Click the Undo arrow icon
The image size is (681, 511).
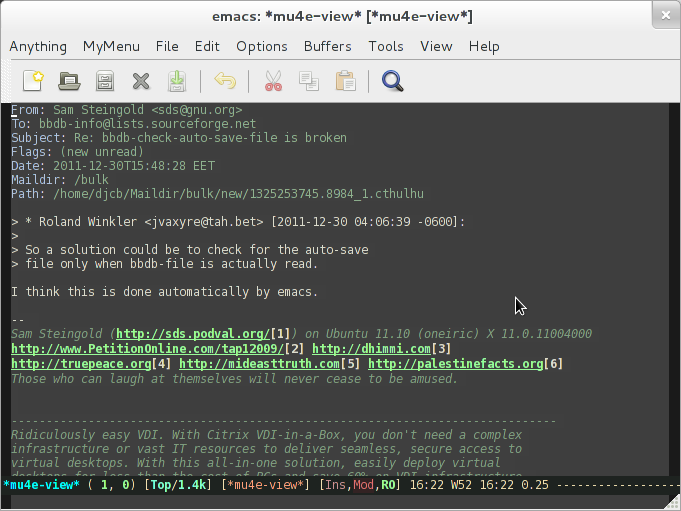(x=226, y=81)
